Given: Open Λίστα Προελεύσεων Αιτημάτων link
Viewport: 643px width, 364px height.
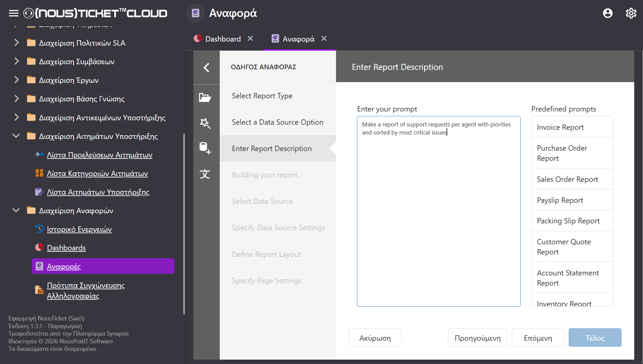Looking at the screenshot, I should tap(100, 155).
